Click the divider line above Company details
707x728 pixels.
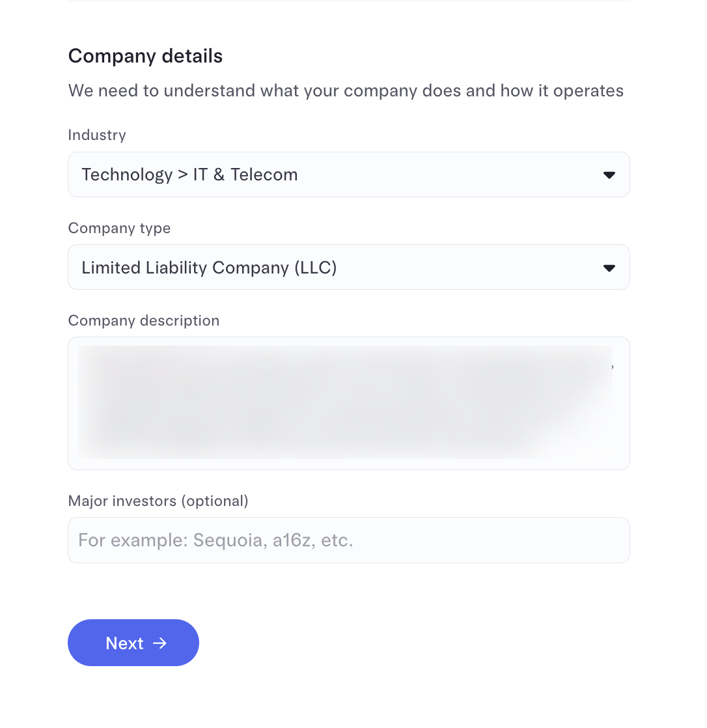tap(349, 1)
